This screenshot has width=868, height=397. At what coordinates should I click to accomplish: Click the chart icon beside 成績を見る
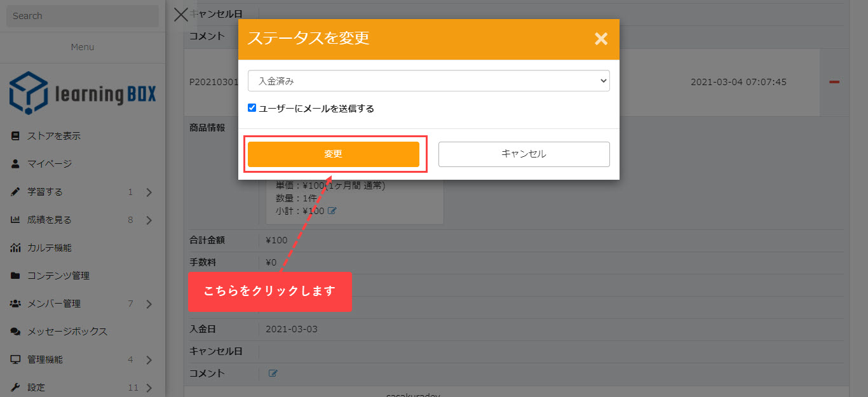[x=16, y=220]
